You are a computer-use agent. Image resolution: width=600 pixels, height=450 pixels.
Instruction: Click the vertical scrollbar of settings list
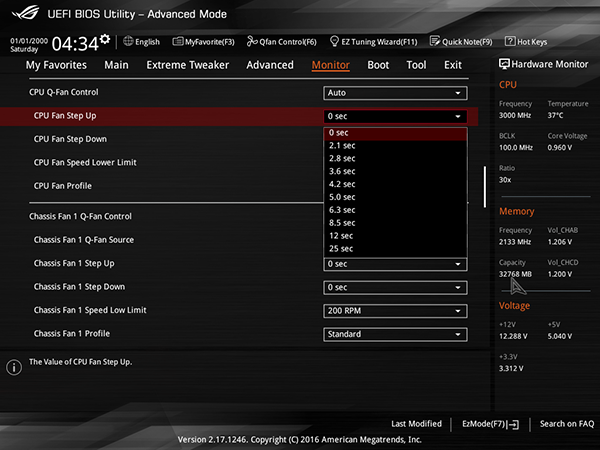(485, 187)
